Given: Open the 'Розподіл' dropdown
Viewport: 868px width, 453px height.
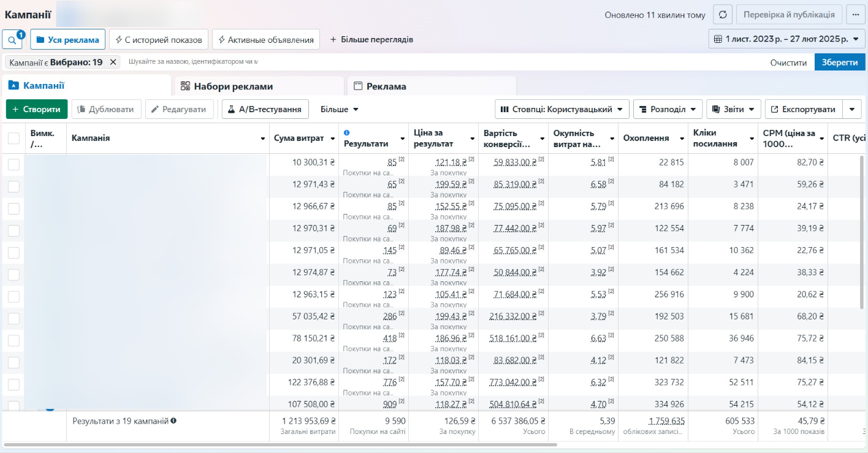Looking at the screenshot, I should coord(668,109).
